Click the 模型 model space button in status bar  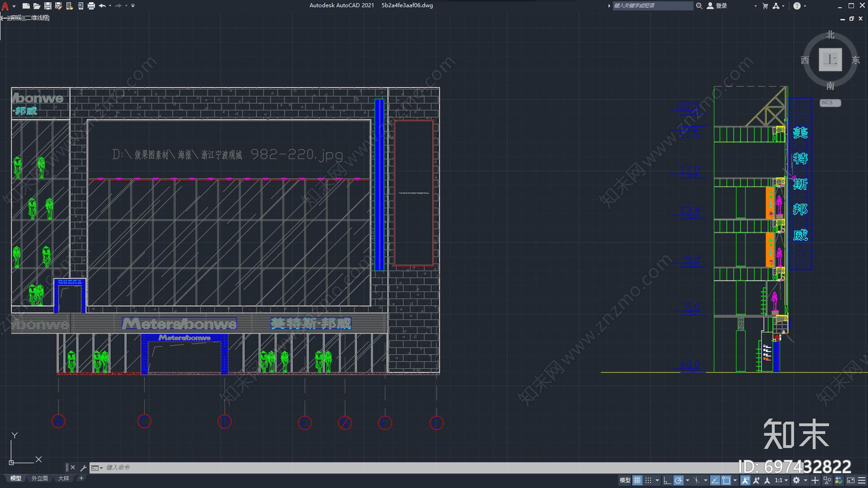[x=625, y=480]
